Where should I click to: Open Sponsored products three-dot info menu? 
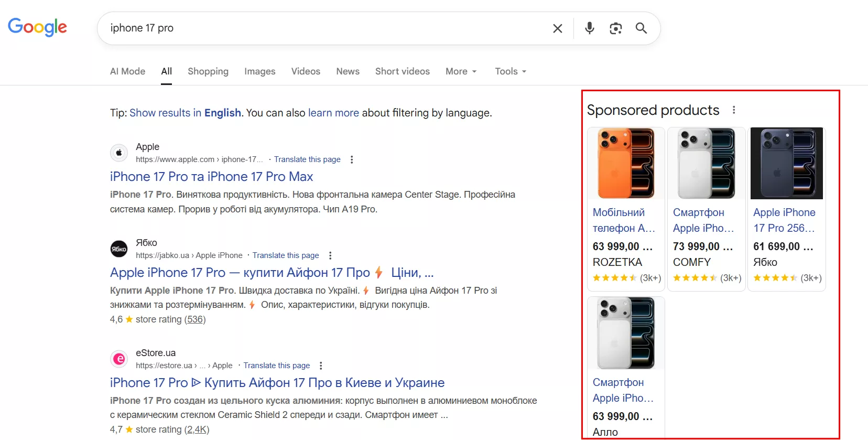pyautogui.click(x=734, y=110)
